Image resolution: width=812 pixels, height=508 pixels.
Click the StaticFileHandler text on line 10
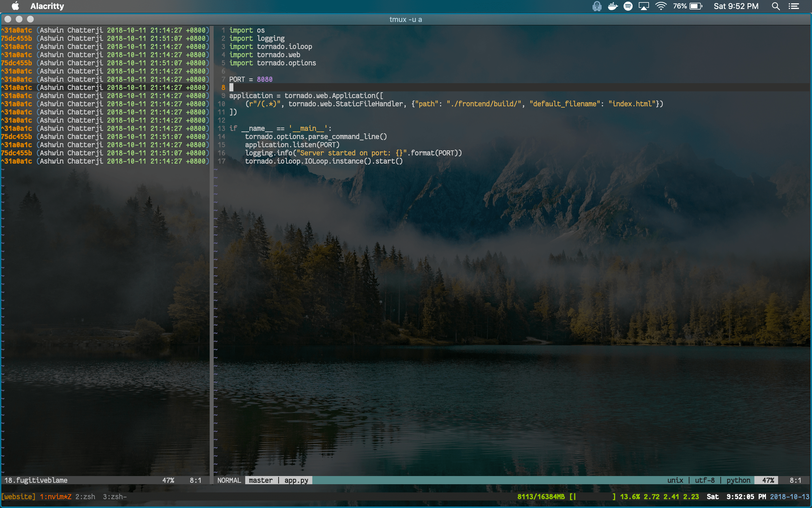pyautogui.click(x=369, y=104)
